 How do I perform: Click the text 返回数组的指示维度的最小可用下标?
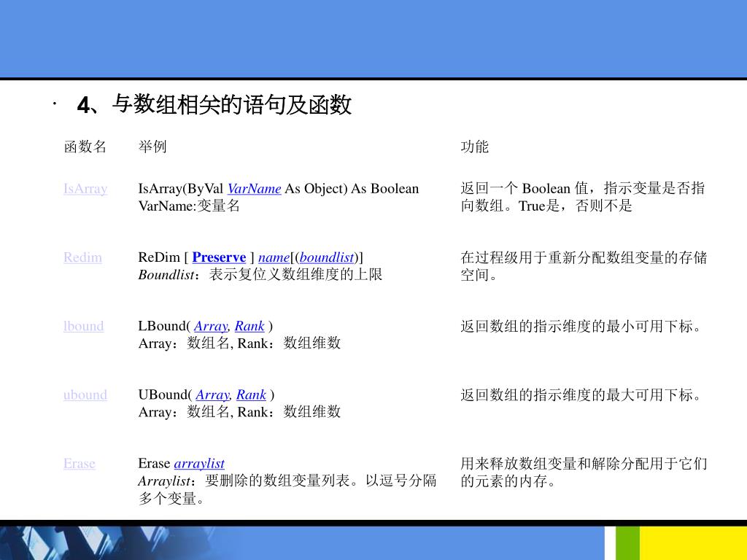[x=580, y=326]
